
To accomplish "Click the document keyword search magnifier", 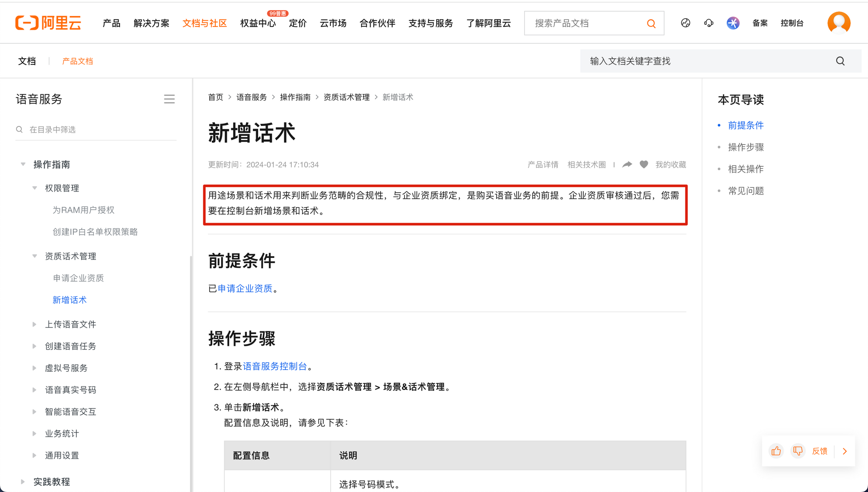I will point(840,61).
